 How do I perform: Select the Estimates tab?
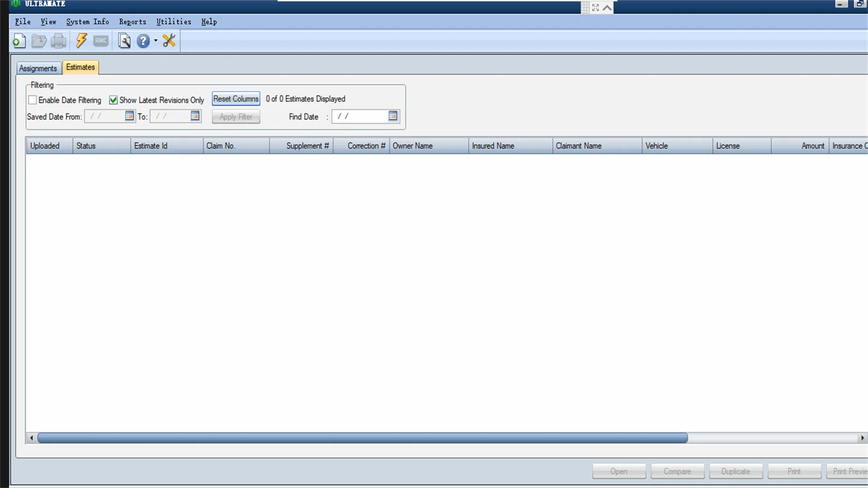pos(80,67)
